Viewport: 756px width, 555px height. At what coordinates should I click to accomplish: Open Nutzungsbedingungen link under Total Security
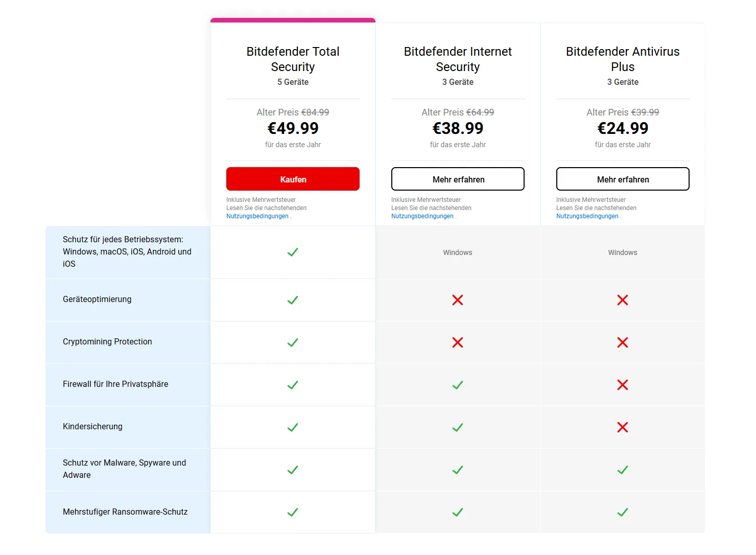(x=257, y=216)
